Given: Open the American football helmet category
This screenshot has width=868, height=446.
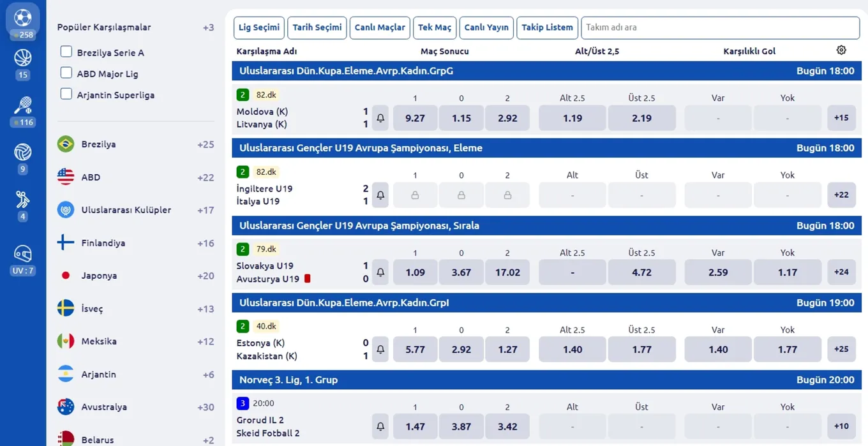Looking at the screenshot, I should coord(23,254).
